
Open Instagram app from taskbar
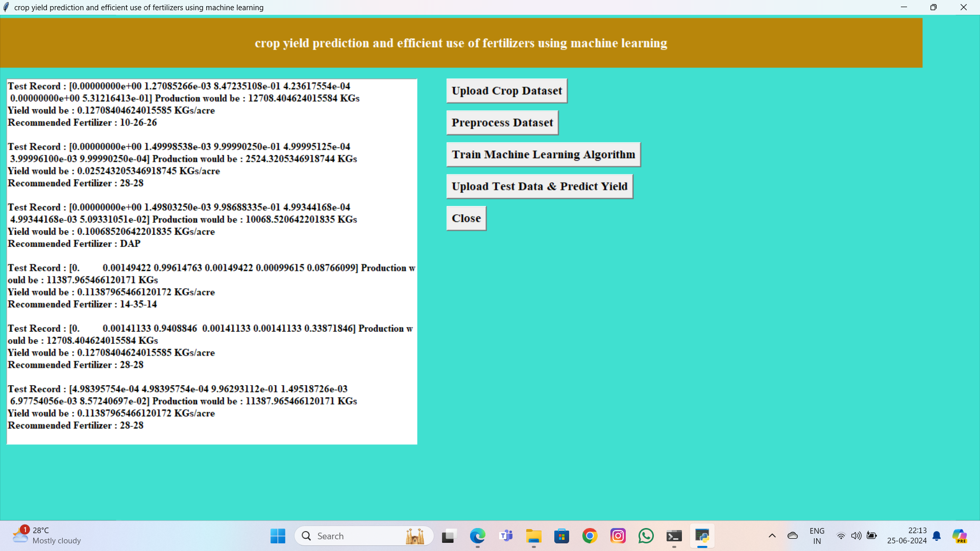pos(618,536)
